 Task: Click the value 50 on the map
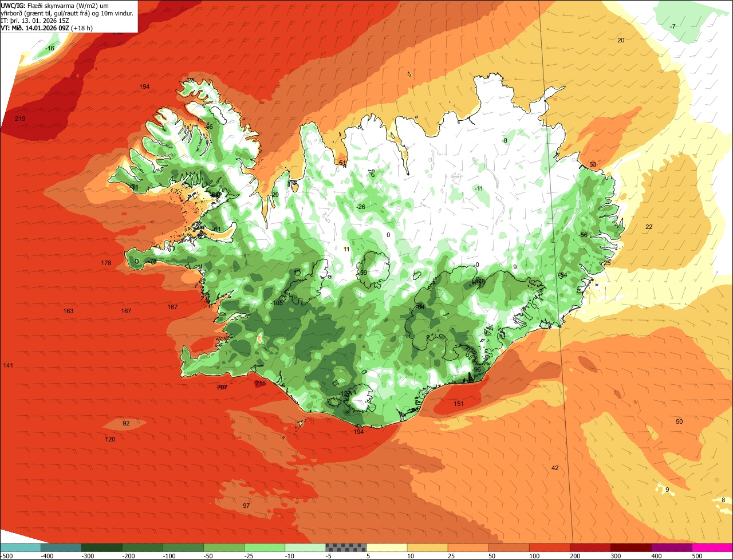tap(679, 421)
